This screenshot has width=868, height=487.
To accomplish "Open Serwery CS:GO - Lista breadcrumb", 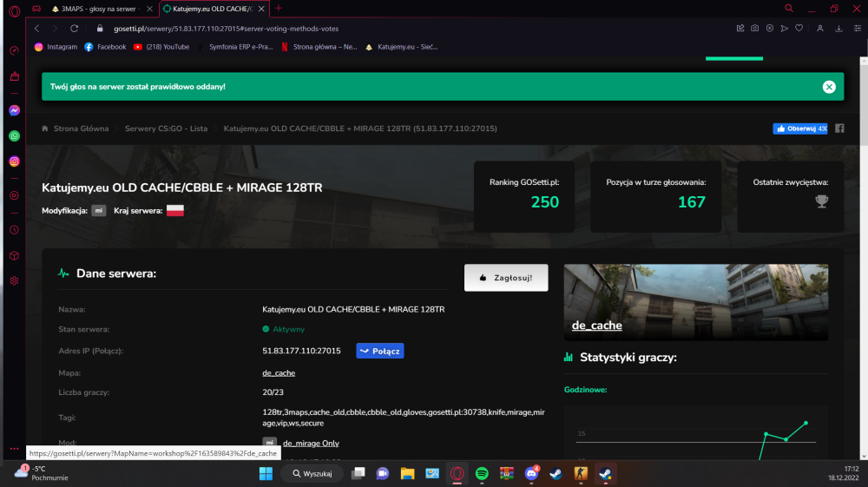I will [x=166, y=128].
